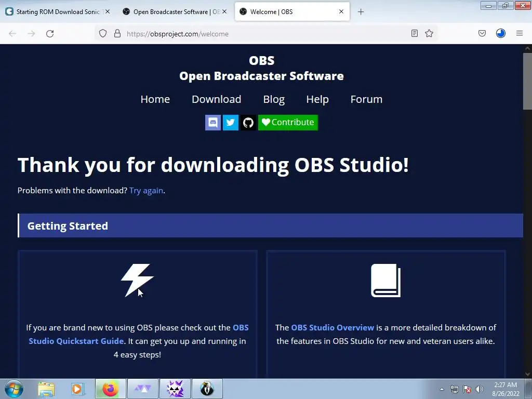The width and height of the screenshot is (532, 399).
Task: Open the OBS Studio Overview link
Action: [x=332, y=327]
